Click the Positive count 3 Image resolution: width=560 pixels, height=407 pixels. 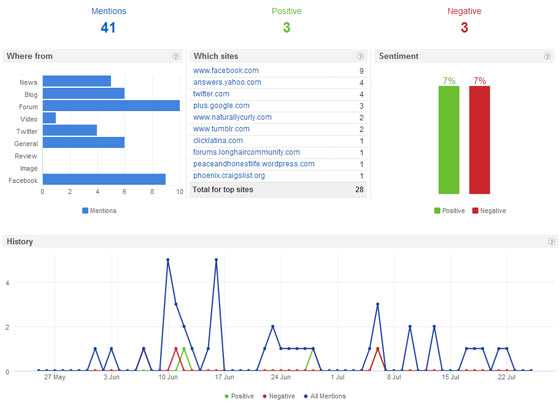coord(286,27)
